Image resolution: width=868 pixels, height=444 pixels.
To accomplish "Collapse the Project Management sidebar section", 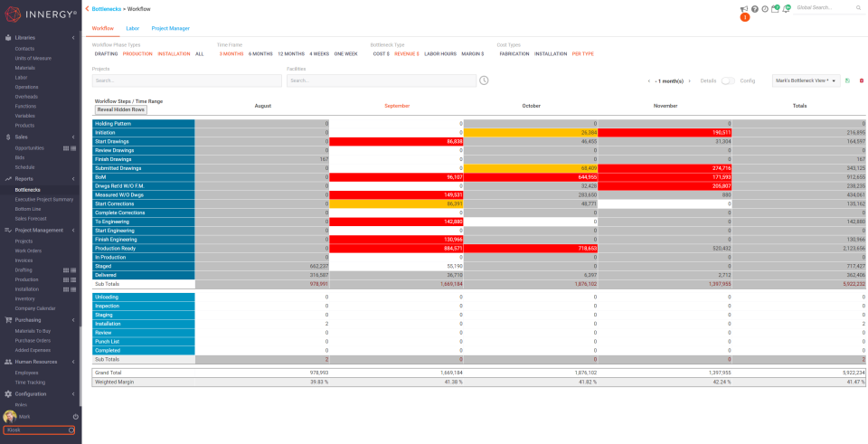I will (73, 231).
